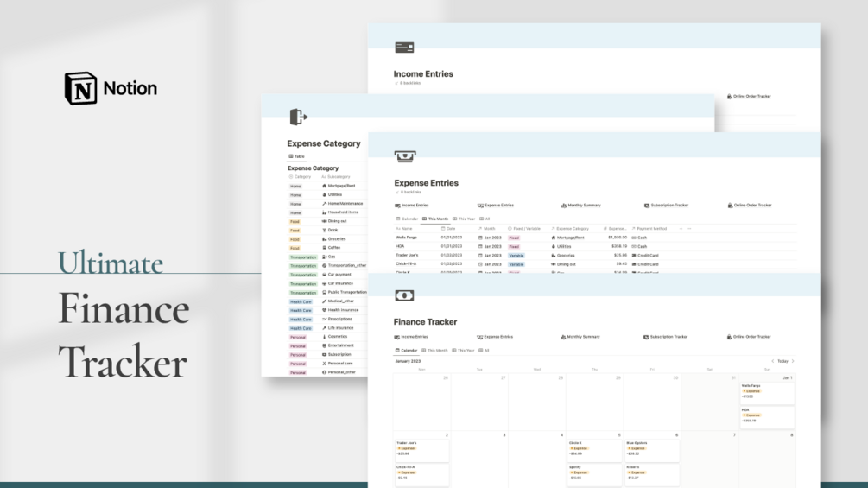The image size is (868, 488).
Task: Open the Wells Fargo row in Expense Entries table
Action: [x=406, y=238]
